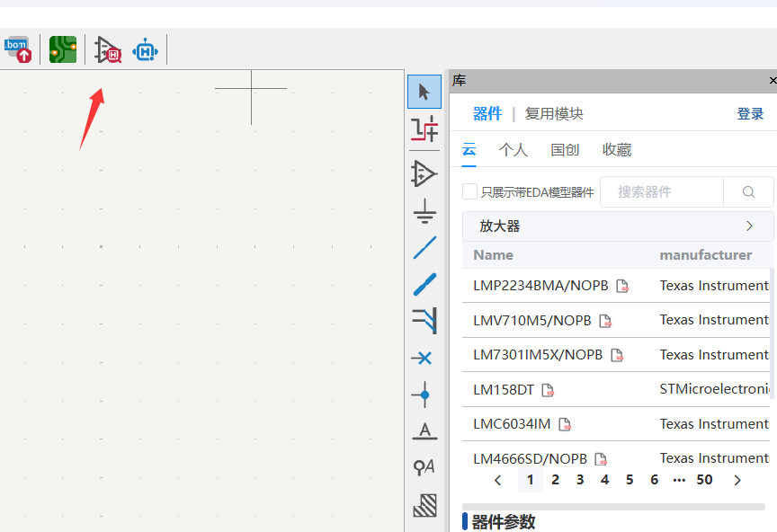
Task: Open datasheet icon for LM158DT
Action: click(548, 390)
